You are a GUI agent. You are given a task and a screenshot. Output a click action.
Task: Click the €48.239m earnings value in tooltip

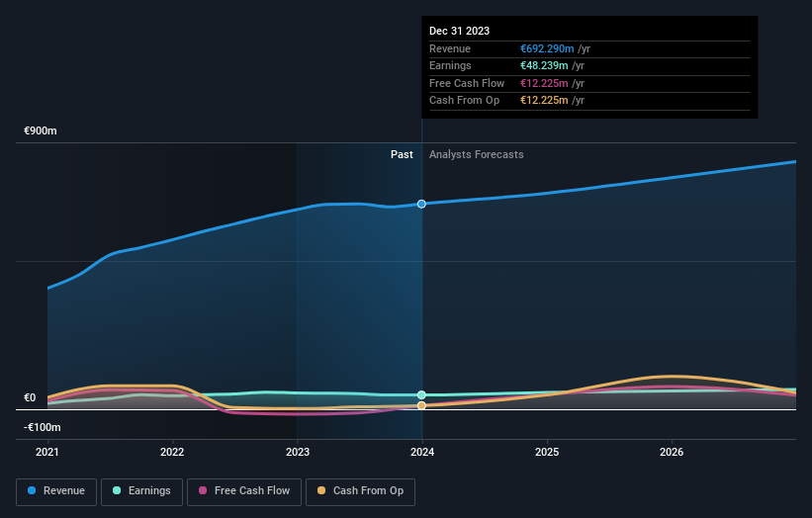[544, 65]
